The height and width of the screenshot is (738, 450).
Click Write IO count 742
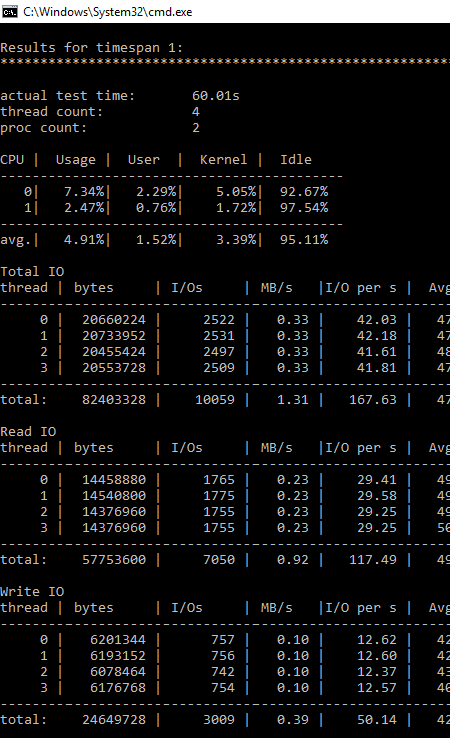click(223, 672)
